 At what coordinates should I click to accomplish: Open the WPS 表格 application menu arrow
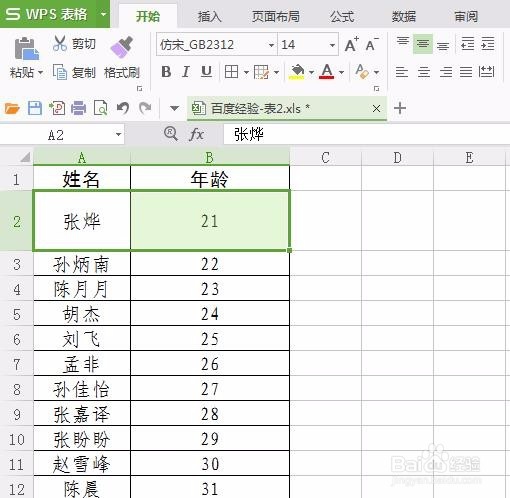click(104, 14)
